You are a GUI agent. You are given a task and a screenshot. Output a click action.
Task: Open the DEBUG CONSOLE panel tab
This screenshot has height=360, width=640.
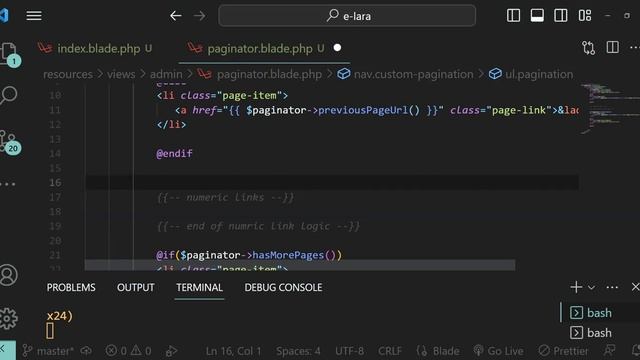point(283,288)
